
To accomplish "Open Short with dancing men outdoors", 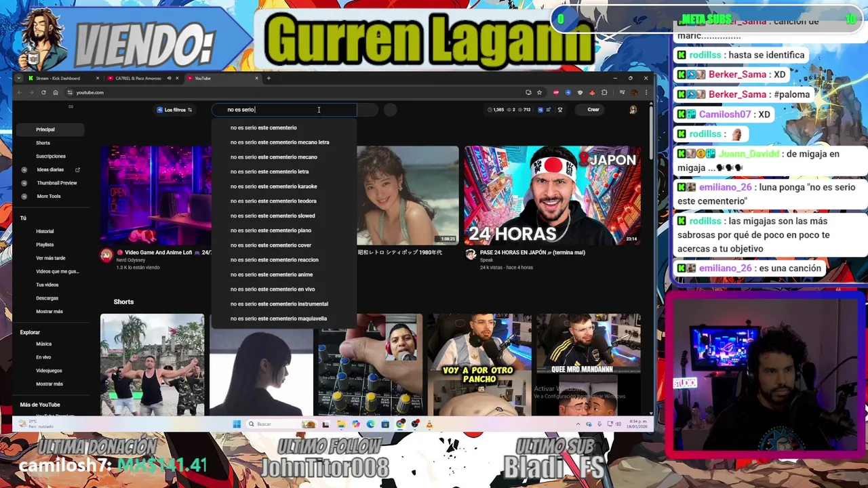I will [x=153, y=364].
